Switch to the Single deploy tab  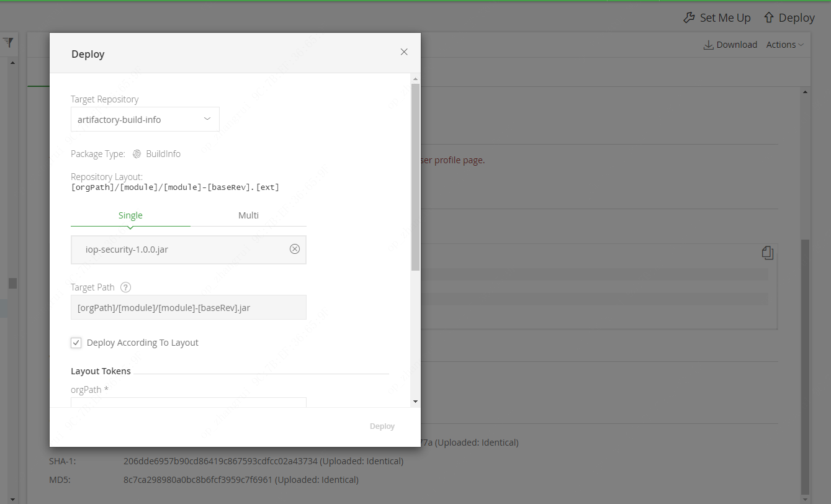tap(130, 215)
